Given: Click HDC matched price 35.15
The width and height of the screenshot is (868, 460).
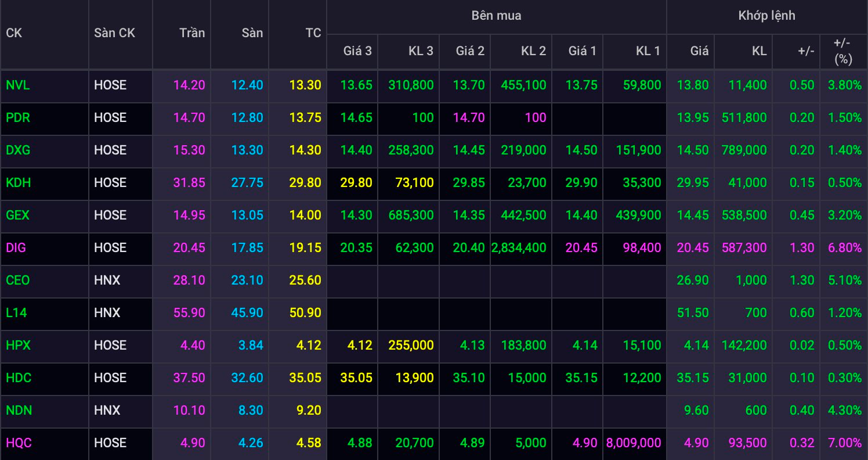Looking at the screenshot, I should pos(693,378).
